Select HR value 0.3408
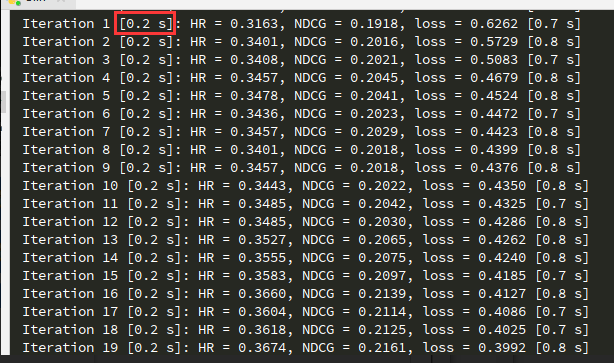This screenshot has height=363, width=614. (x=254, y=60)
